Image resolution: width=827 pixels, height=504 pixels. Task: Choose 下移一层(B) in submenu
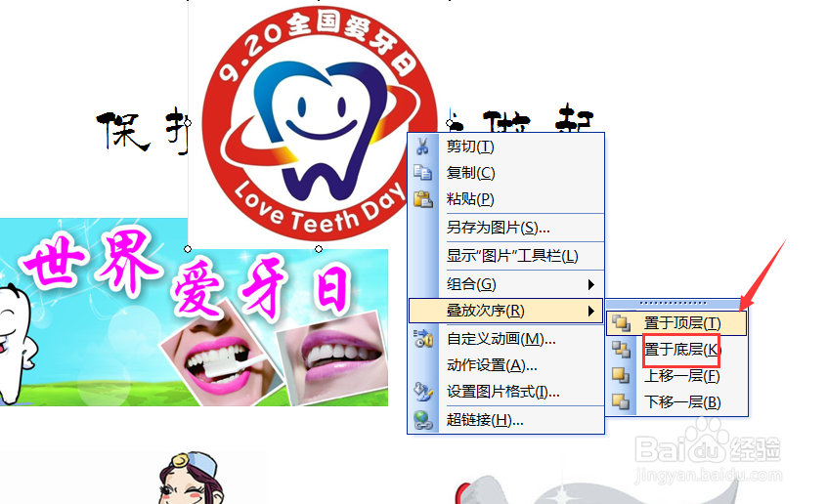pyautogui.click(x=676, y=402)
